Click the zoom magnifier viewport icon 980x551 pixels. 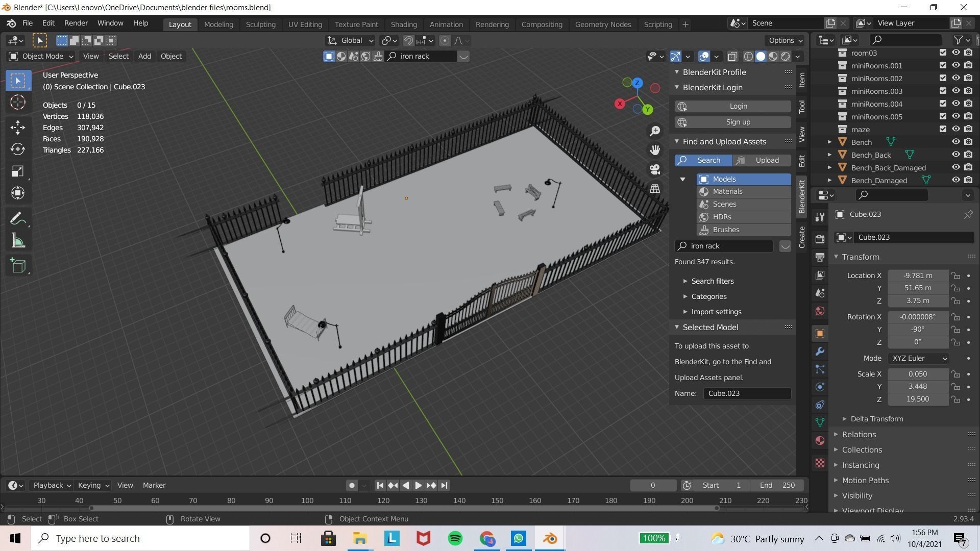click(655, 131)
